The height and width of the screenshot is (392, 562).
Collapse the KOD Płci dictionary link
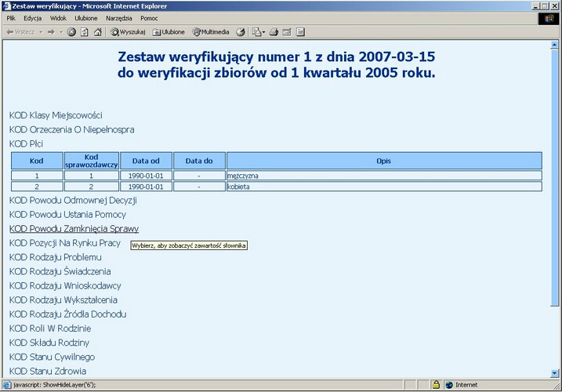click(26, 143)
